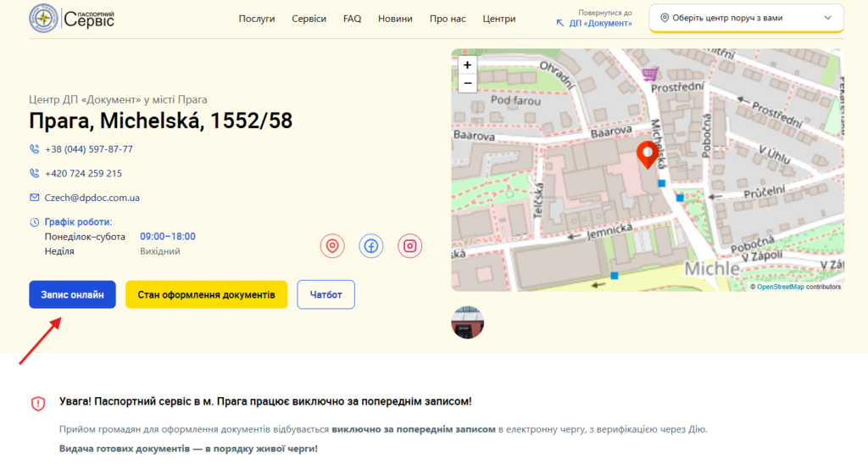Call the +420 724 259 215 number
Screen dimensions: 868x470
coord(83,173)
